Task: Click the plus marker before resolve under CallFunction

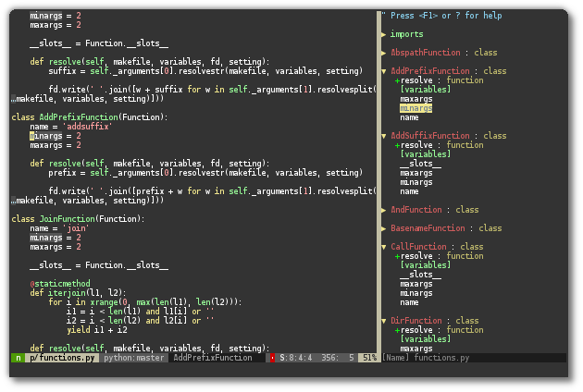Action: click(398, 256)
